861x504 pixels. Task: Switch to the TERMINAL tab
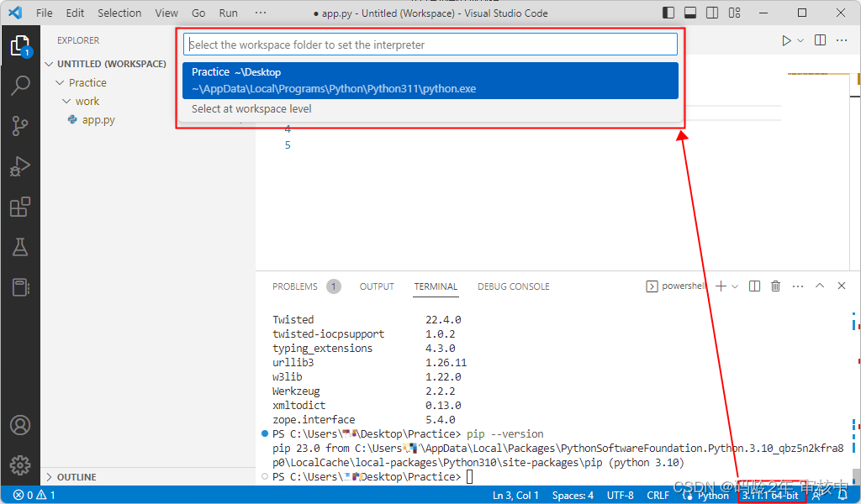tap(436, 286)
